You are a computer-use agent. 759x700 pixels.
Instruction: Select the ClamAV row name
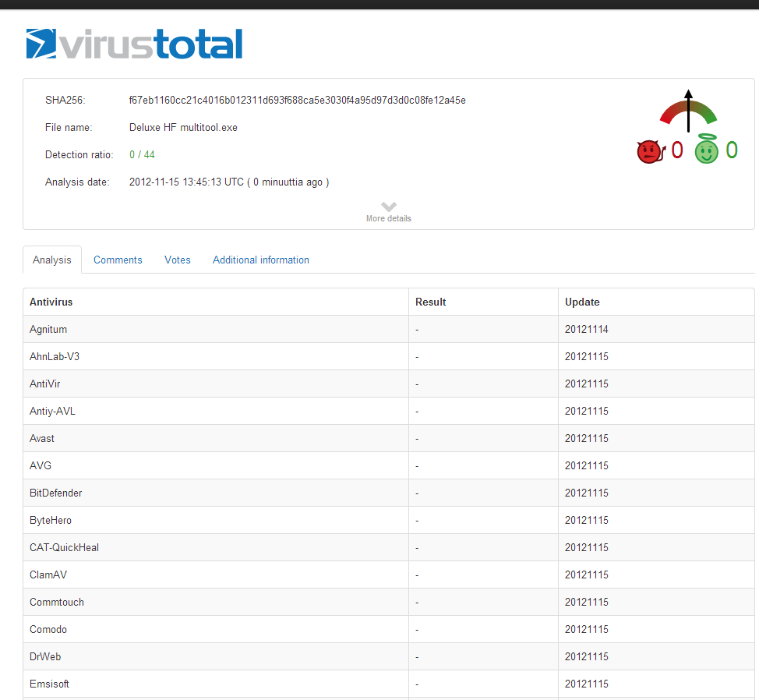click(x=48, y=574)
